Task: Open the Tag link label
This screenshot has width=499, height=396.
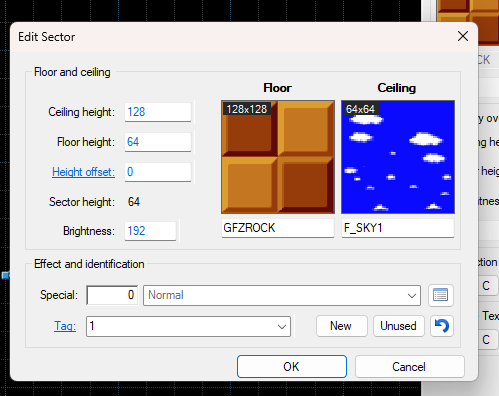Action: [65, 326]
